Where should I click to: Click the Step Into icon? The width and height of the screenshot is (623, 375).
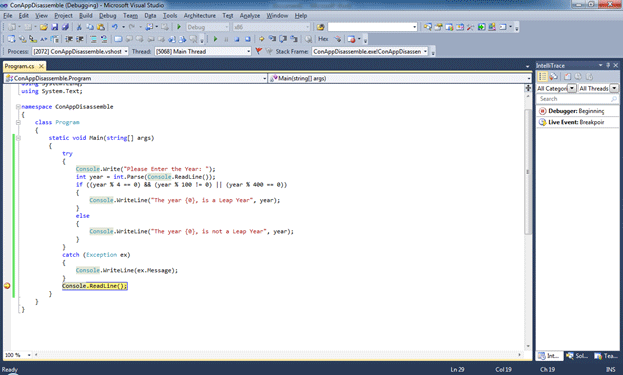tap(272, 39)
